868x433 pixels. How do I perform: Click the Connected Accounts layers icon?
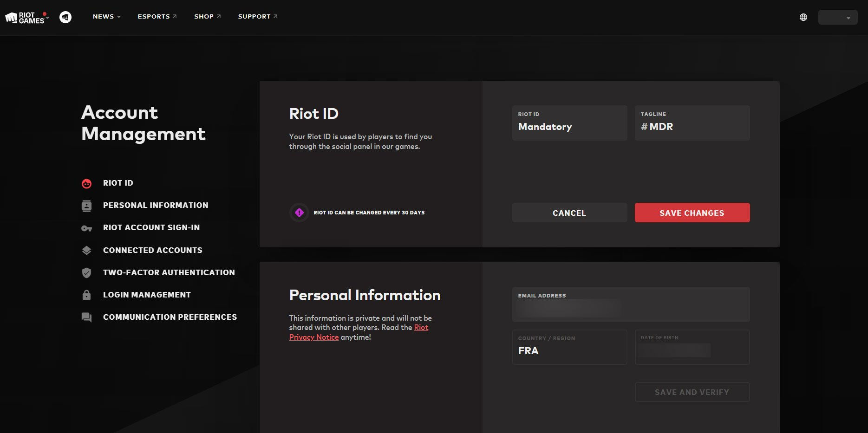(86, 251)
